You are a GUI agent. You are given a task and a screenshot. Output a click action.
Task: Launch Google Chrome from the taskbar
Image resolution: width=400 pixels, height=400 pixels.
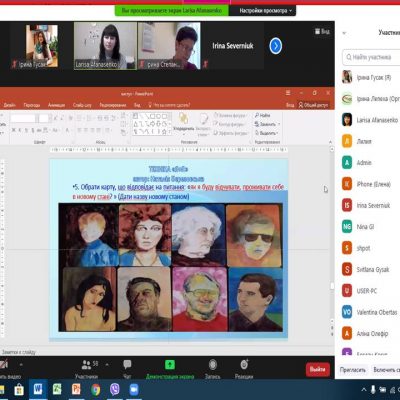95,389
